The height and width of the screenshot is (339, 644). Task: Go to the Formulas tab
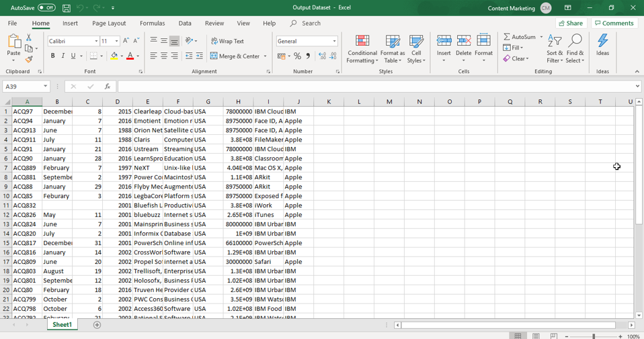click(153, 23)
